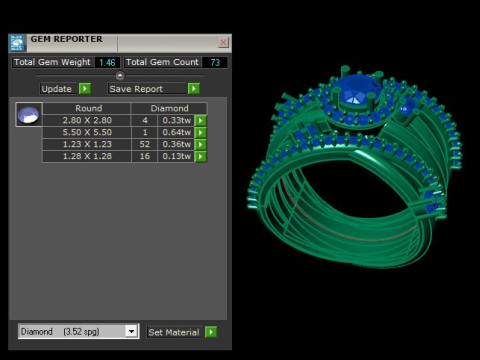Click green arrow next to Set Material
This screenshot has width=480, height=360.
point(211,332)
